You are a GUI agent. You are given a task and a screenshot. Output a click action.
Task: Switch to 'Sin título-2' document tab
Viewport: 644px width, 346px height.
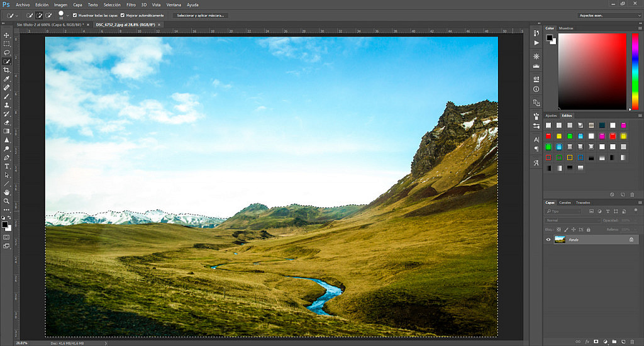tap(50, 25)
